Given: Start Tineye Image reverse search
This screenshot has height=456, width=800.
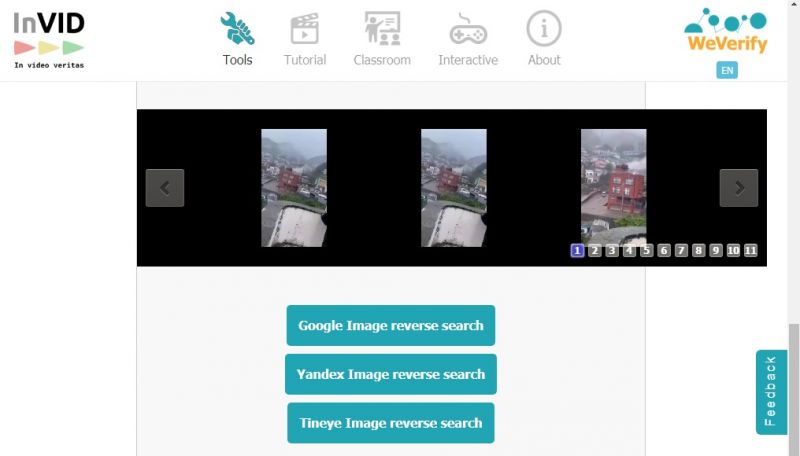Looking at the screenshot, I should [x=391, y=423].
